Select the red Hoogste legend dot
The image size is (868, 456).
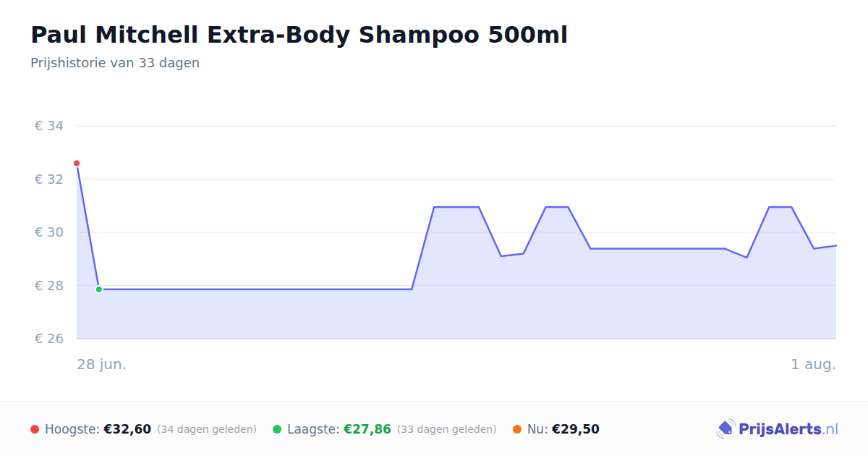tap(35, 429)
